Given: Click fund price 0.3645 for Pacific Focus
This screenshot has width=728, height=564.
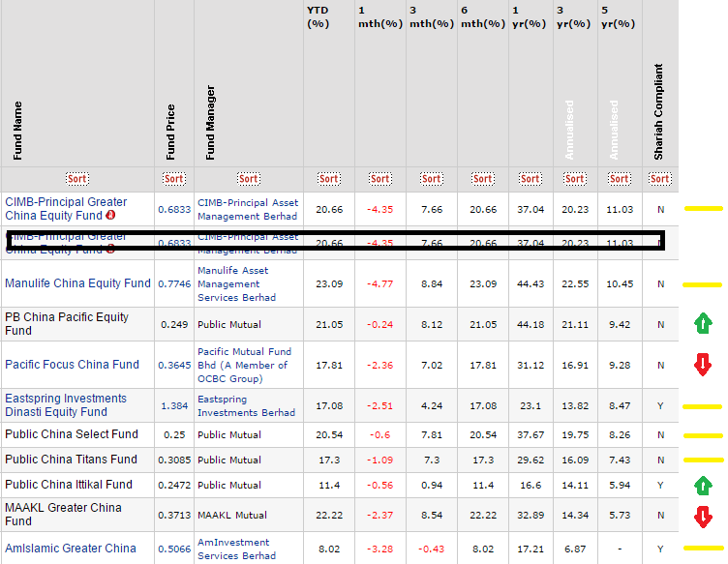Looking at the screenshot, I should tap(174, 365).
